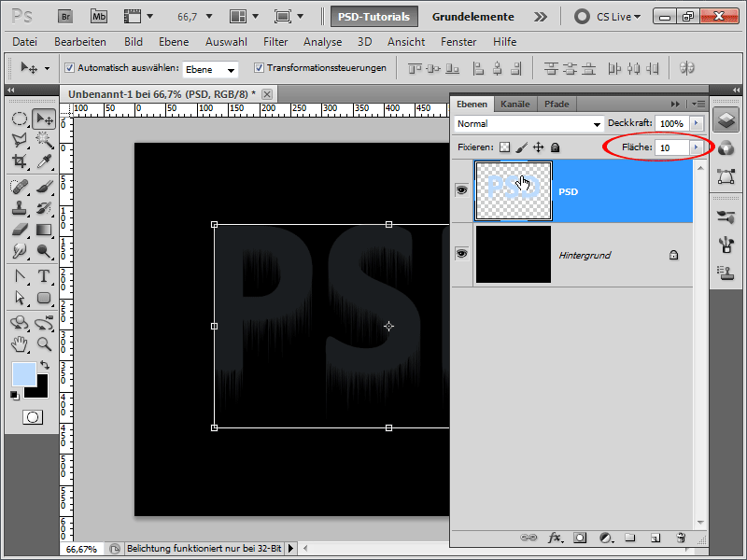Select the Burn tool
Image resolution: width=747 pixels, height=560 pixels.
[44, 251]
